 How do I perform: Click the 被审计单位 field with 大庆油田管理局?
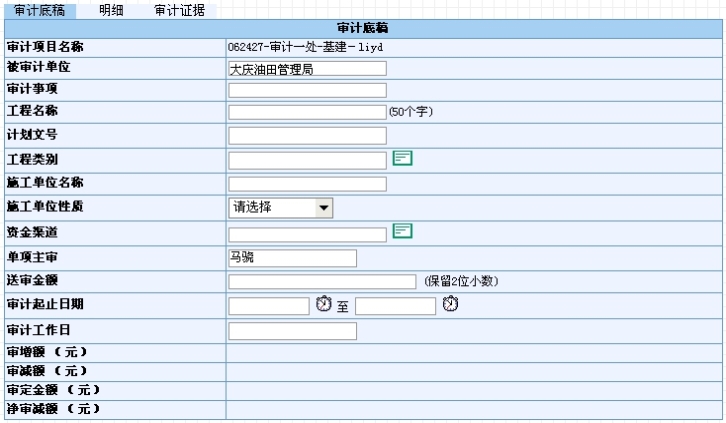(x=307, y=69)
